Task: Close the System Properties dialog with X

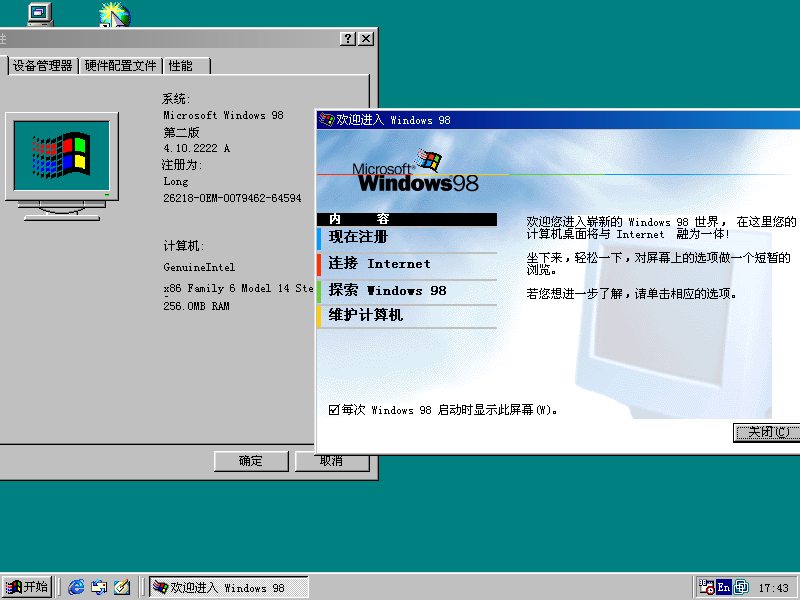Action: tap(366, 39)
